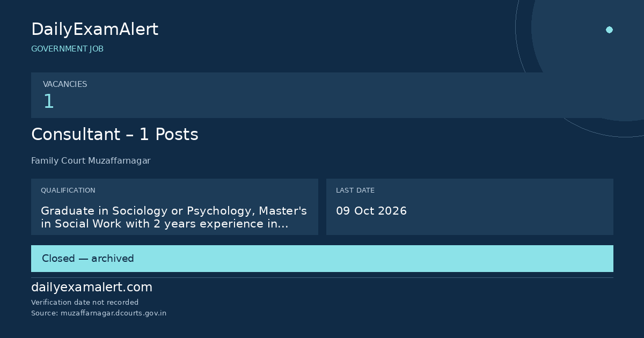
Task: Click the DailyExamAlert title
Action: [x=94, y=30]
